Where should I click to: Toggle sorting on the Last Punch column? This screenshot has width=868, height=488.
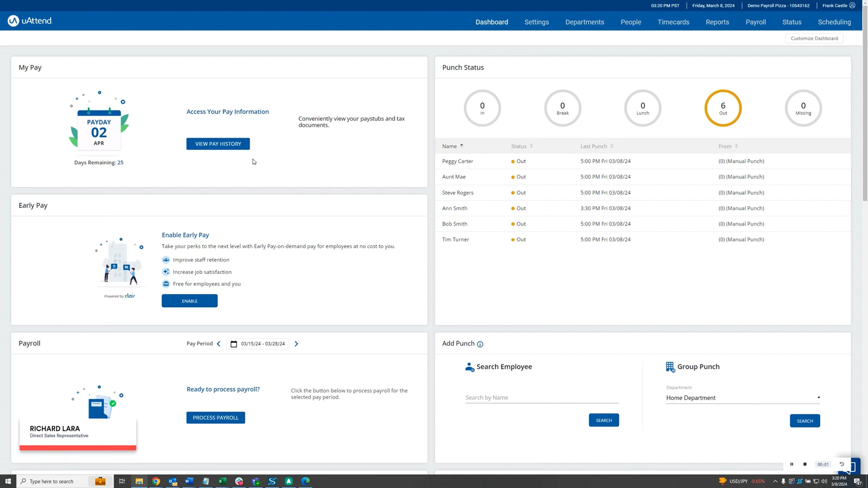(x=611, y=146)
